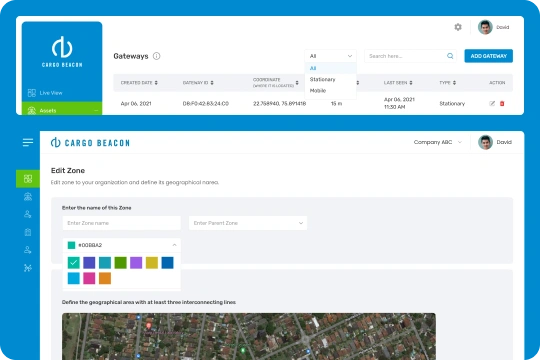Click the Gateways info icon

pyautogui.click(x=156, y=56)
